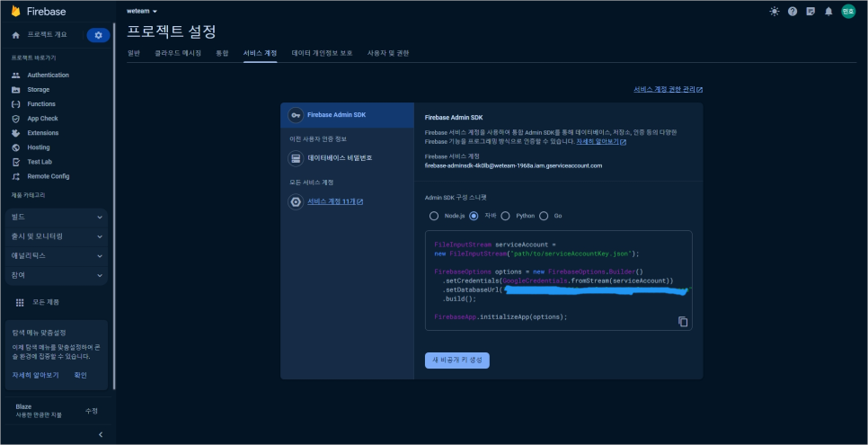
Task: Collapse the sidebar with the chevron
Action: [101, 434]
